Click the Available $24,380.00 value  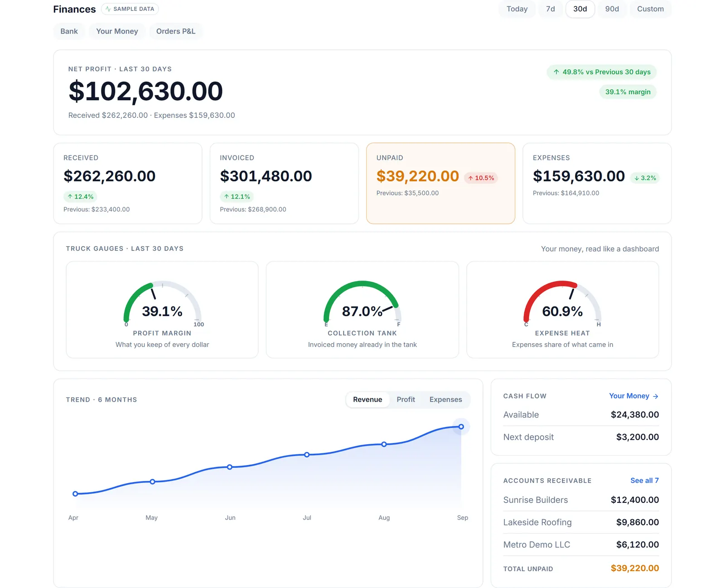[x=634, y=415]
